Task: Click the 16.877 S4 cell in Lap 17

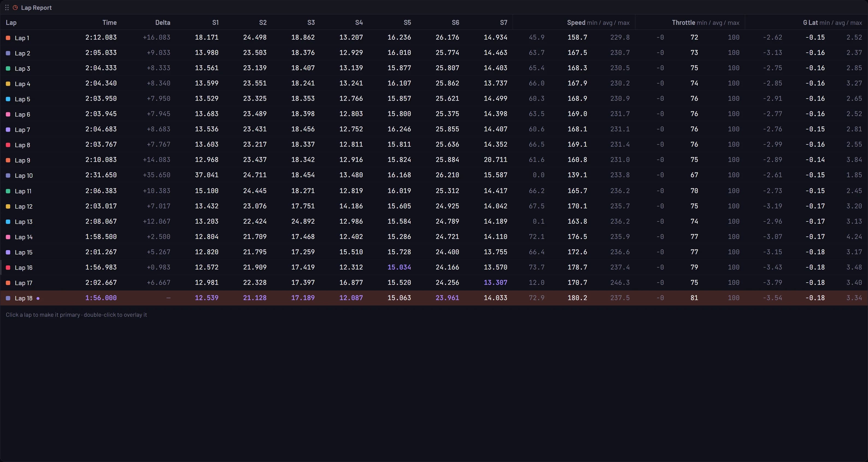Action: tap(351, 283)
